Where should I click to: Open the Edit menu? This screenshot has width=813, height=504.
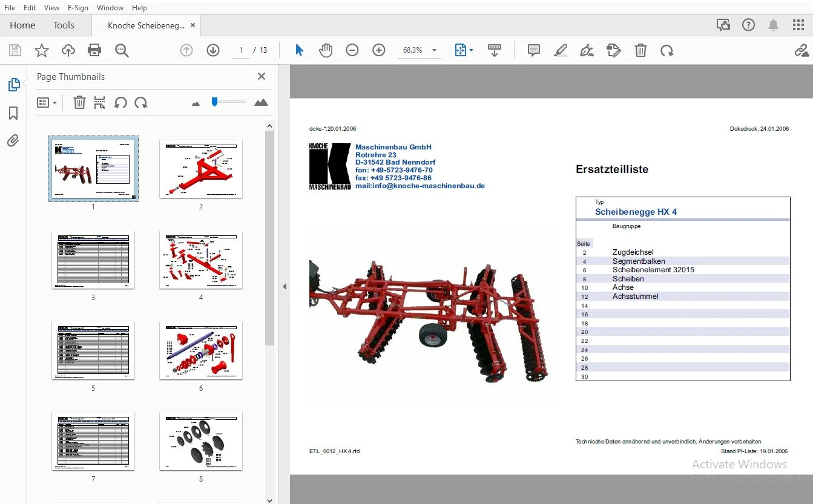click(30, 8)
